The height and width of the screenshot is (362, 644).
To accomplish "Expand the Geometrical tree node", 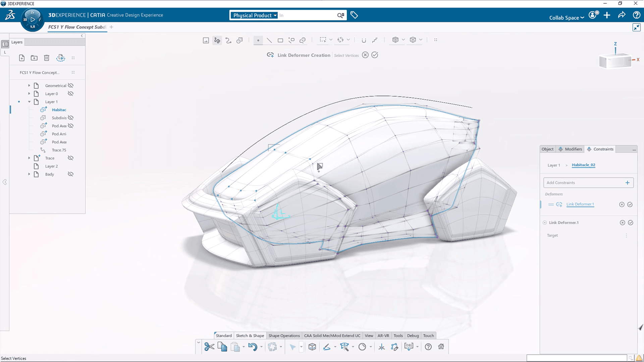I will pos(30,85).
